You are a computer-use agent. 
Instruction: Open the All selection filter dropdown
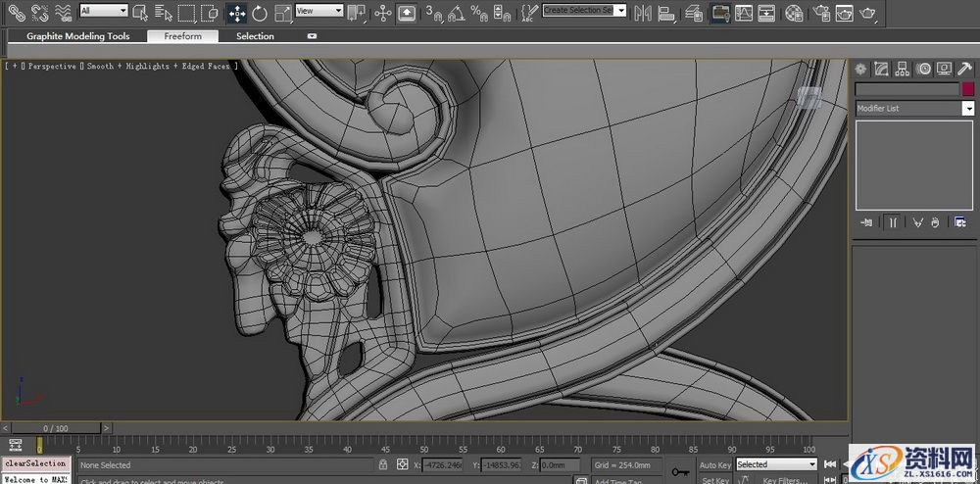(104, 11)
